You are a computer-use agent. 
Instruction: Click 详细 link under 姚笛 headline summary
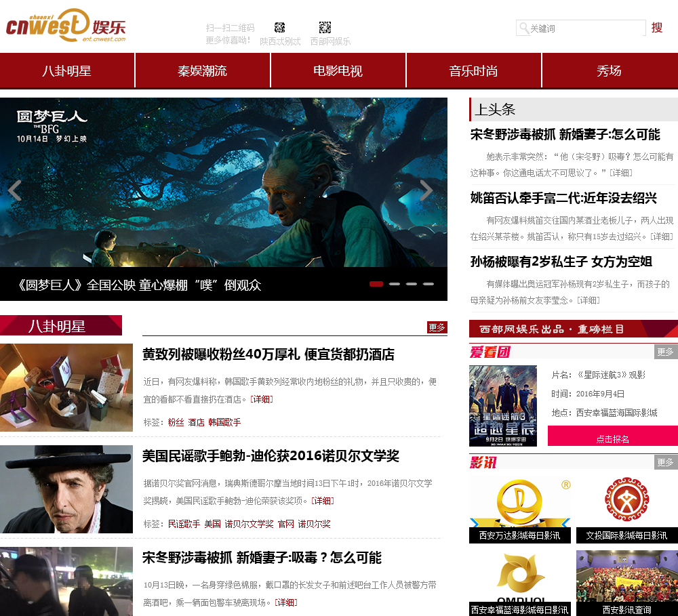click(x=662, y=237)
